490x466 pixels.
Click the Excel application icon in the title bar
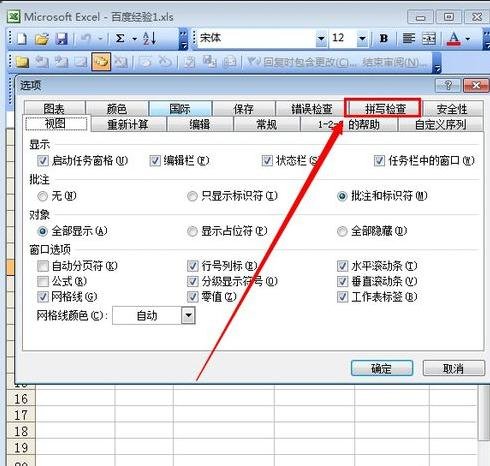coord(14,16)
